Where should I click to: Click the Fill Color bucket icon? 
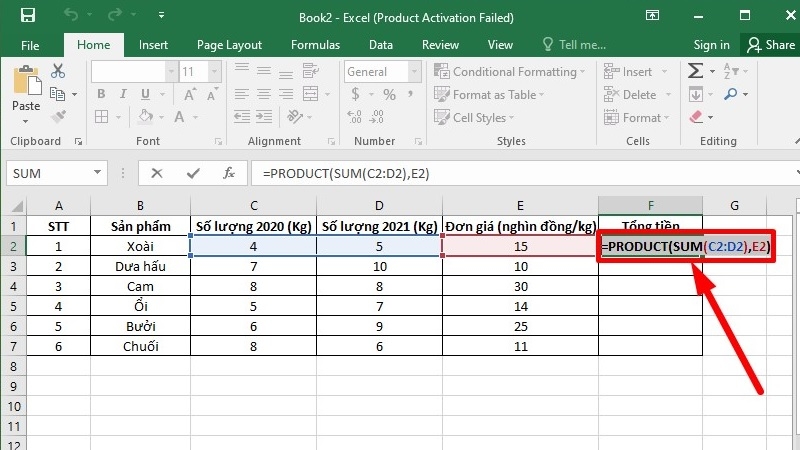pyautogui.click(x=145, y=117)
